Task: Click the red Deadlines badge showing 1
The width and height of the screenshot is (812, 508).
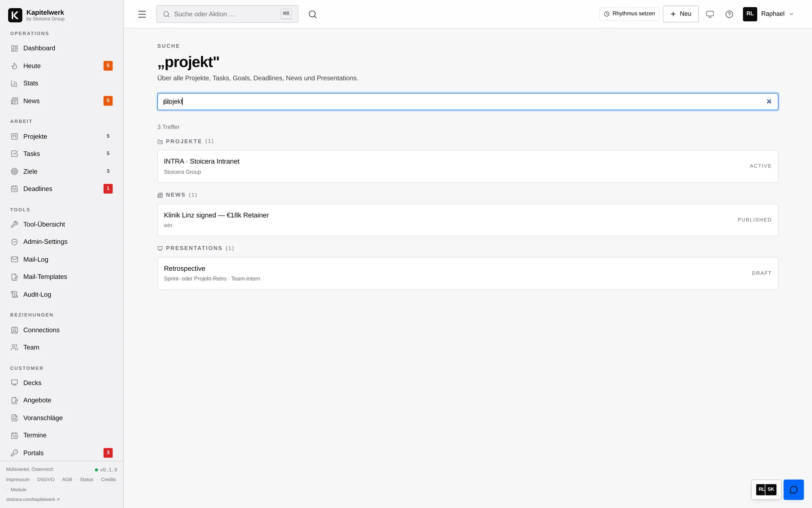Action: [108, 189]
